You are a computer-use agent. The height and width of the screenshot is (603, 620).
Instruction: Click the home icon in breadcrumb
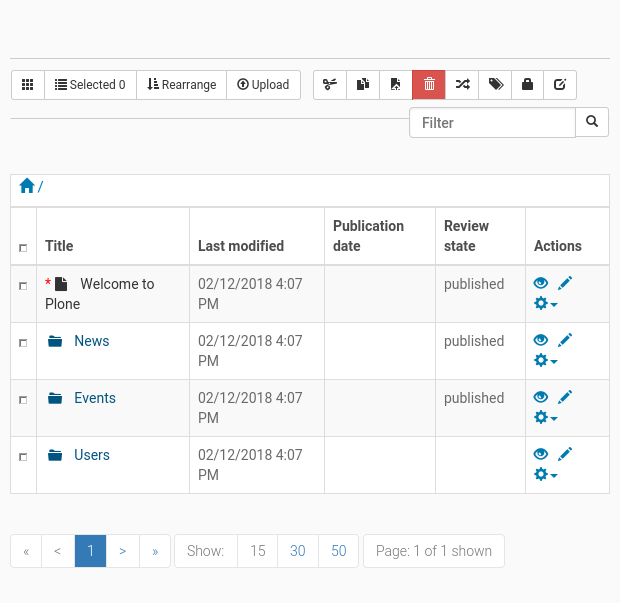click(27, 186)
